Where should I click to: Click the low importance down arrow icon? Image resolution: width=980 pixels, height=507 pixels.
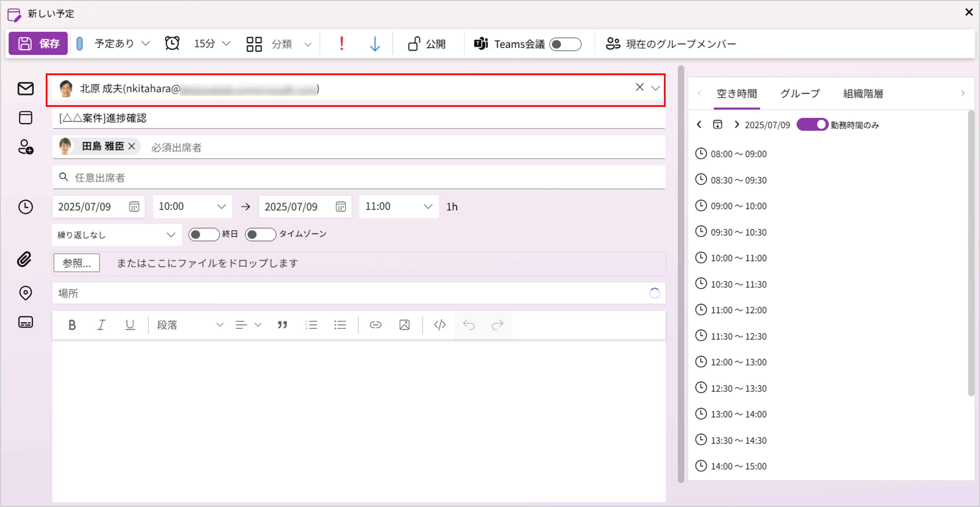(375, 44)
